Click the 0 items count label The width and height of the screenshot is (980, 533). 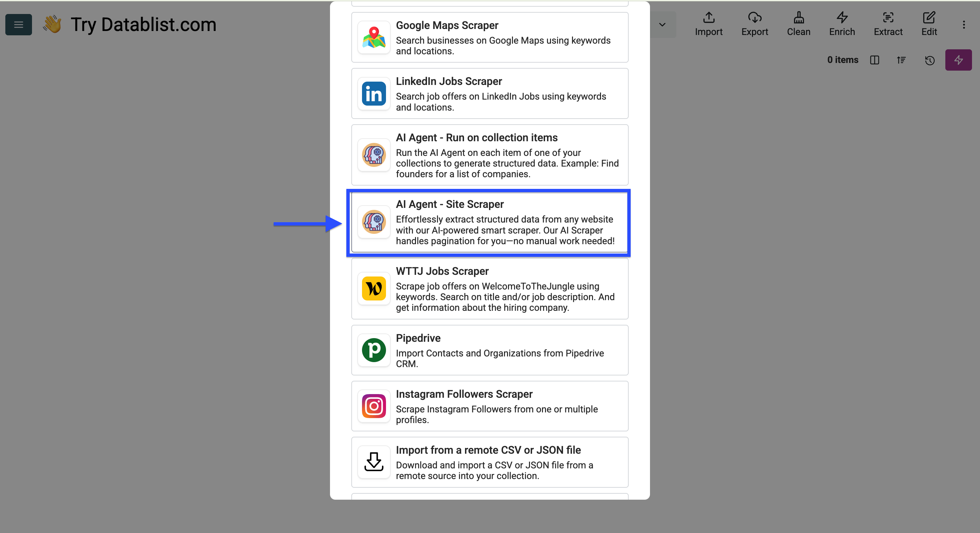click(x=843, y=60)
